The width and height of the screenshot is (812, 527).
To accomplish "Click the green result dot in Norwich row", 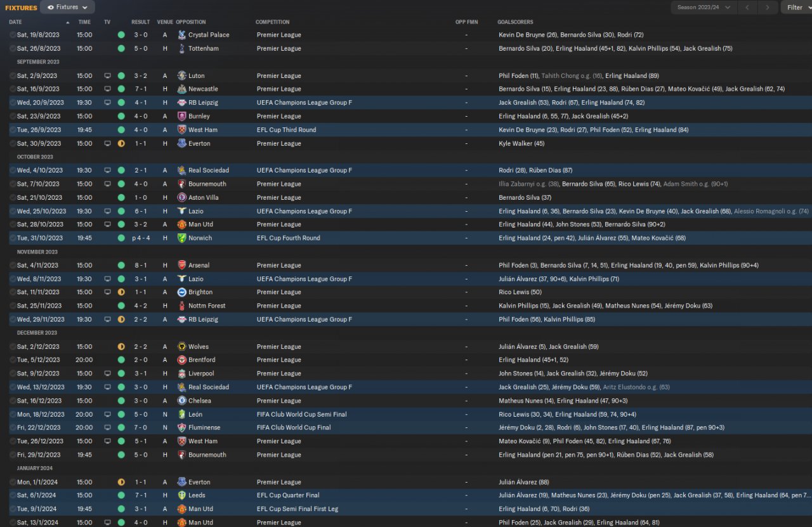I will (x=121, y=238).
